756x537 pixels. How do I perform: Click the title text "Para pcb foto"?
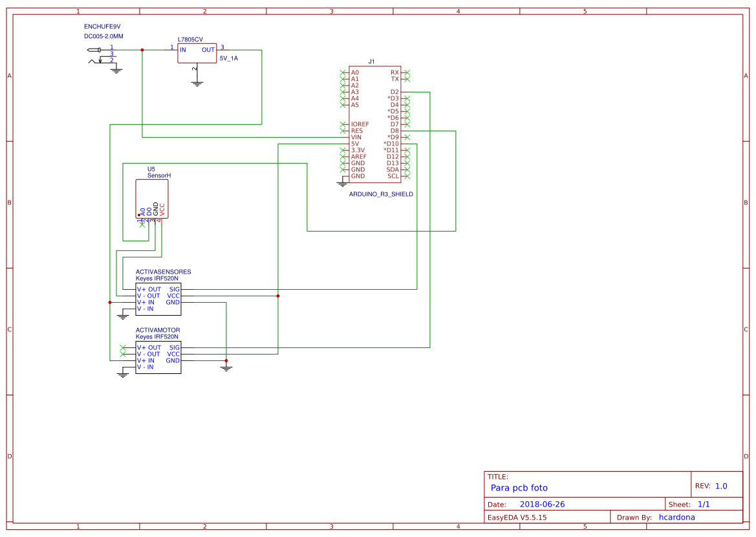coord(519,488)
